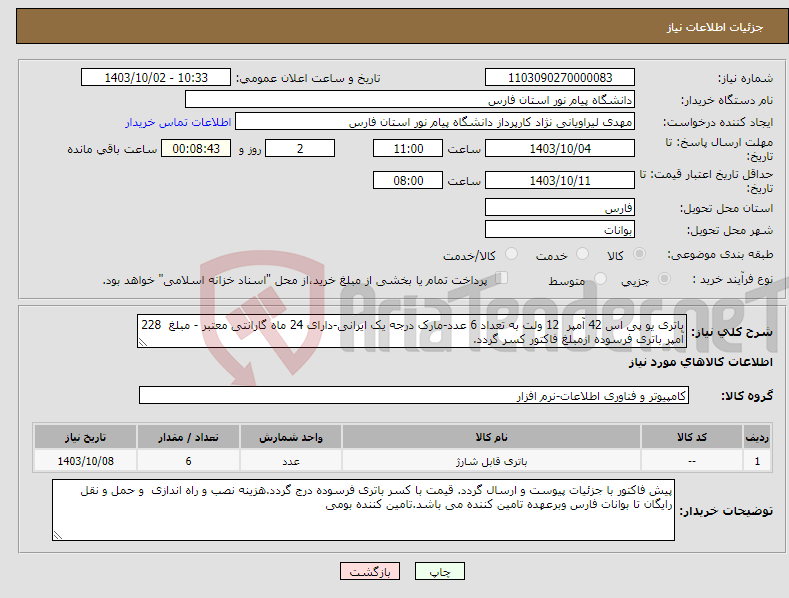Click the کد کالا column header
789x598 pixels.
coord(691,437)
